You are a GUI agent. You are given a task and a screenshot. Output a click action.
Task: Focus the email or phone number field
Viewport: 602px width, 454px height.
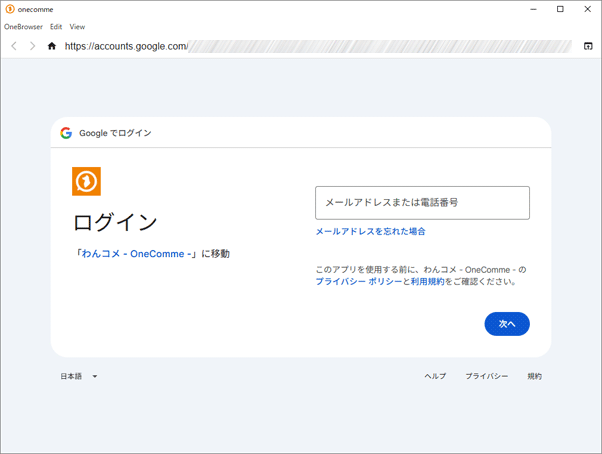click(x=422, y=203)
